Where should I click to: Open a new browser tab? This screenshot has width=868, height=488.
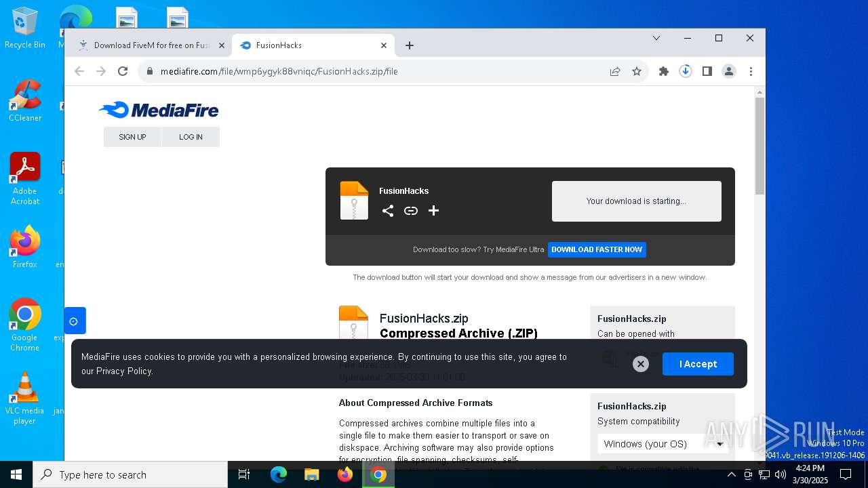(x=410, y=45)
